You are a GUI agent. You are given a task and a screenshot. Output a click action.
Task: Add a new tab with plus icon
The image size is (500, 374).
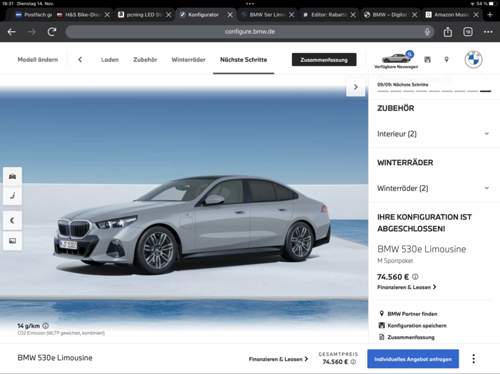[490, 15]
